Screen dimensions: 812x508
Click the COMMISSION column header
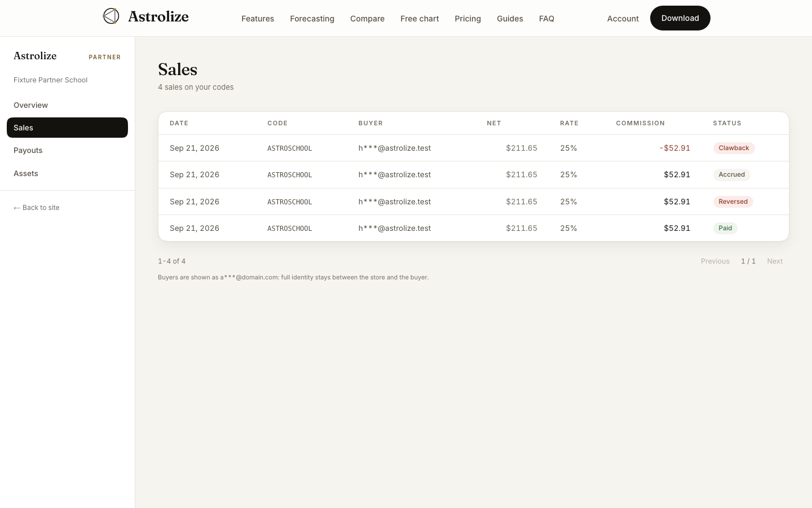[640, 123]
